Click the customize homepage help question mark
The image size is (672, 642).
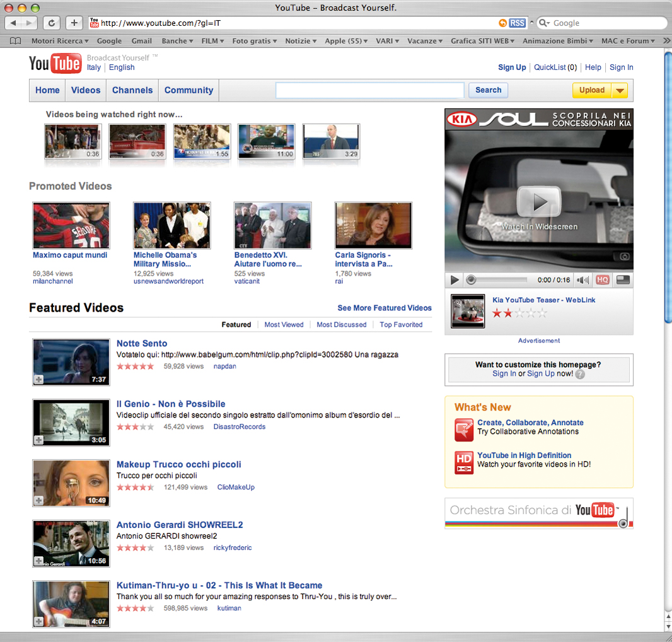pyautogui.click(x=580, y=374)
